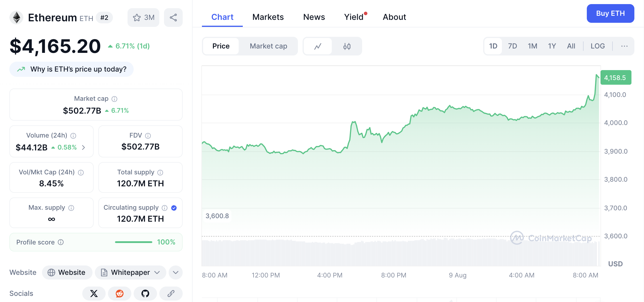Click the Profile score progress bar
The image size is (644, 302).
[134, 242]
